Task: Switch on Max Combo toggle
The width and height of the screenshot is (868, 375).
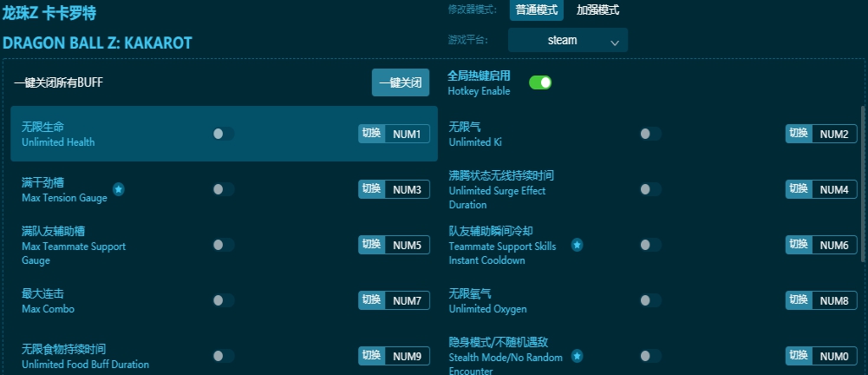Action: [224, 300]
